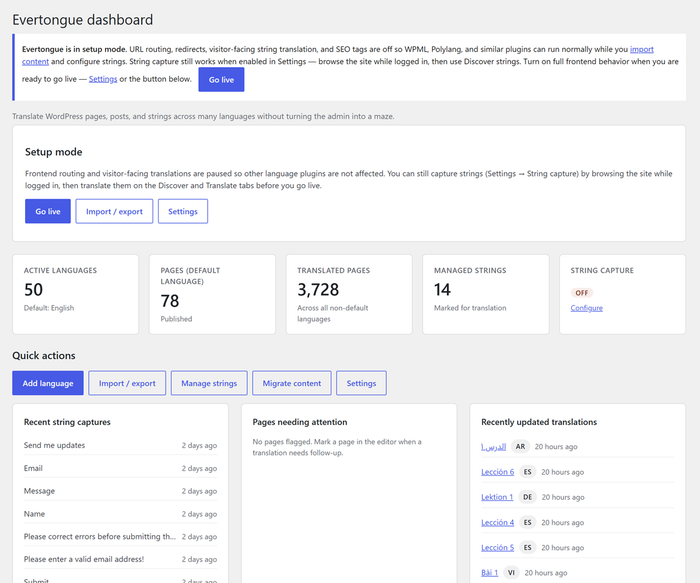Follow the Settings link in the setup notice

(x=103, y=79)
